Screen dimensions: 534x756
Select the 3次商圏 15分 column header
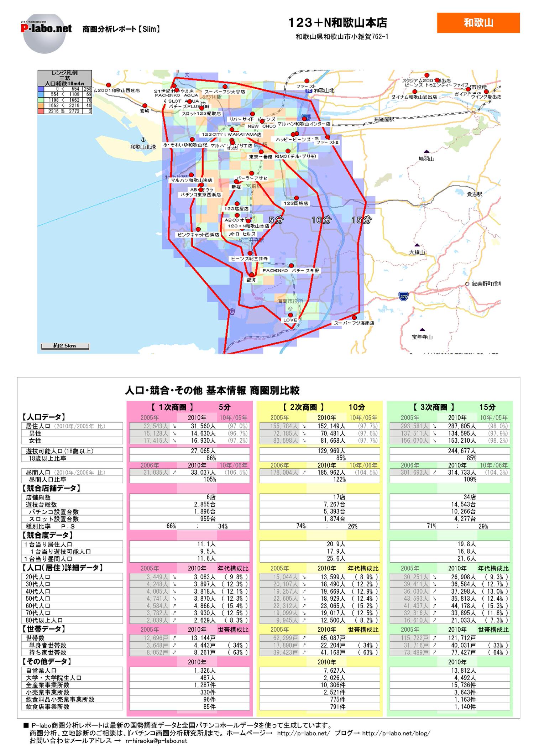pyautogui.click(x=450, y=407)
